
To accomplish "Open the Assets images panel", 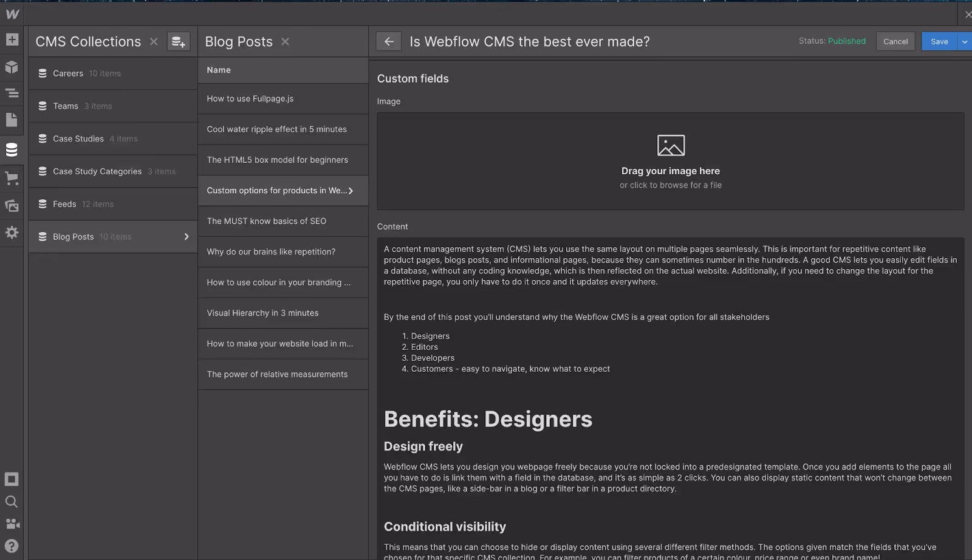I will (12, 205).
